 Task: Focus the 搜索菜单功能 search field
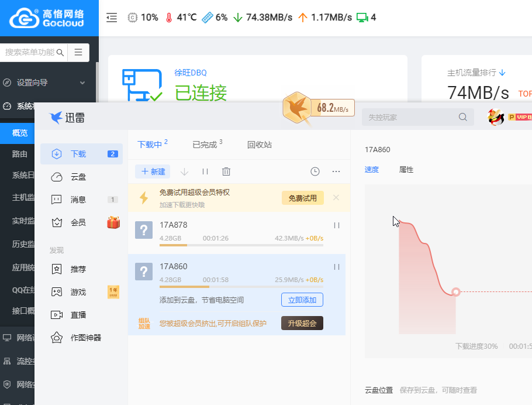pos(33,52)
